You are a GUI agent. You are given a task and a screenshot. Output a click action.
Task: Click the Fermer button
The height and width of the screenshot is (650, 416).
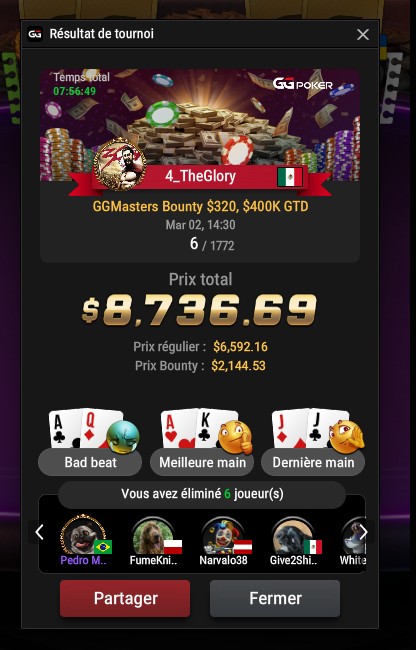pyautogui.click(x=275, y=598)
